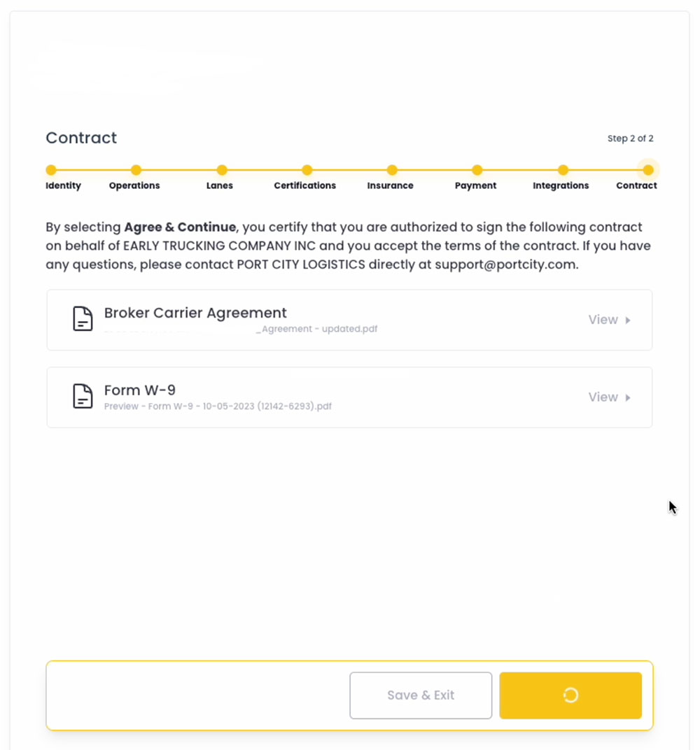Viewport: 700px width, 750px height.
Task: Expand the Broker Carrier Agreement view arrow
Action: (x=628, y=320)
